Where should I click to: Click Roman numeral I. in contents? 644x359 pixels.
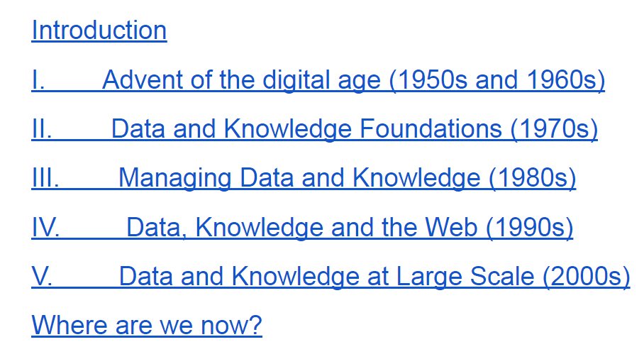click(38, 79)
